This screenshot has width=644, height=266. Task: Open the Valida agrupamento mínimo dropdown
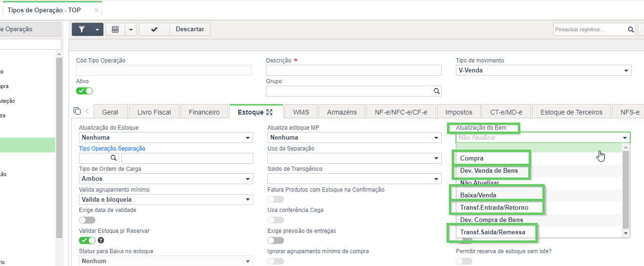pyautogui.click(x=166, y=200)
